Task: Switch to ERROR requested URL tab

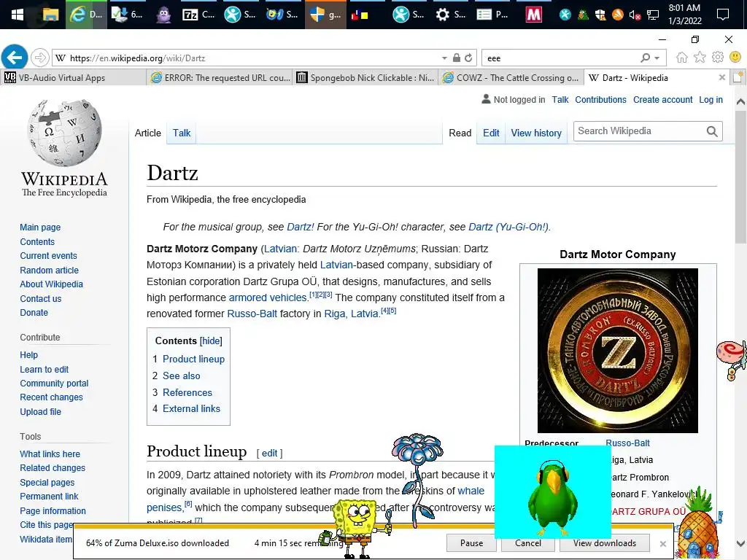Action: click(220, 77)
